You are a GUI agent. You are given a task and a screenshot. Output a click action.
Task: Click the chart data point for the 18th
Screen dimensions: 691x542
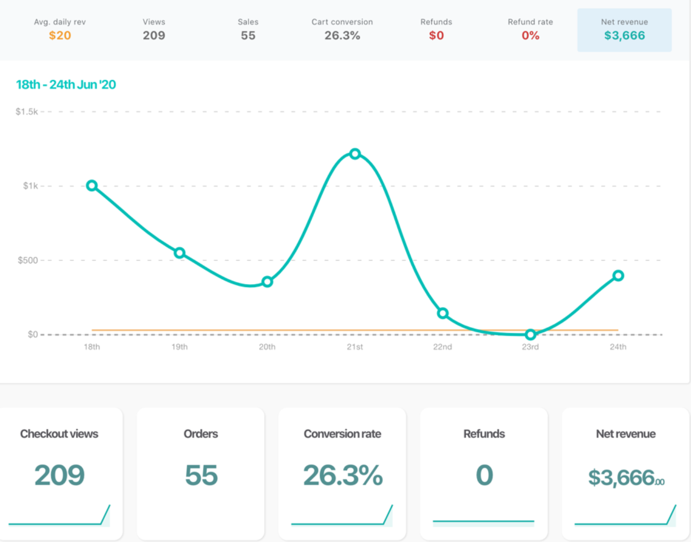[x=92, y=185]
